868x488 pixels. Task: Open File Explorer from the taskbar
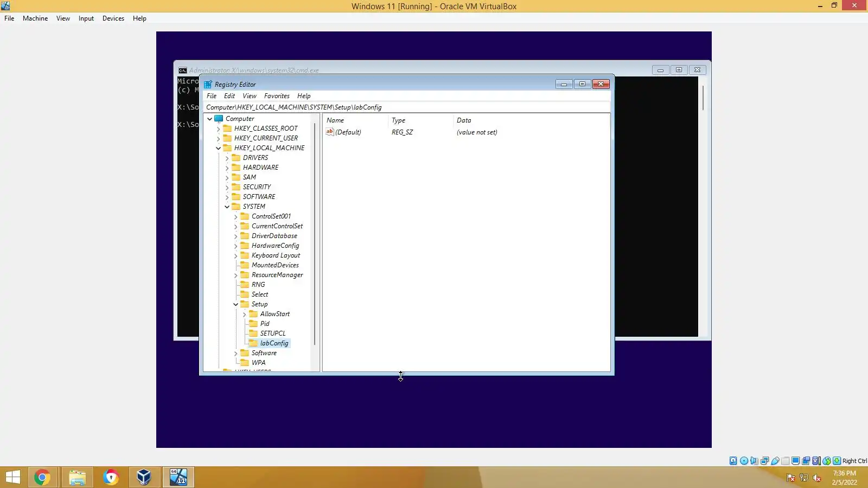click(77, 477)
